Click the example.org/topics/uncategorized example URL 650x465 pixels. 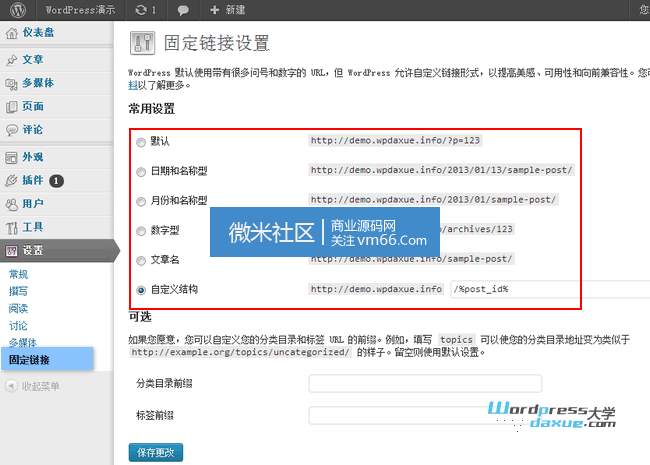click(240, 352)
